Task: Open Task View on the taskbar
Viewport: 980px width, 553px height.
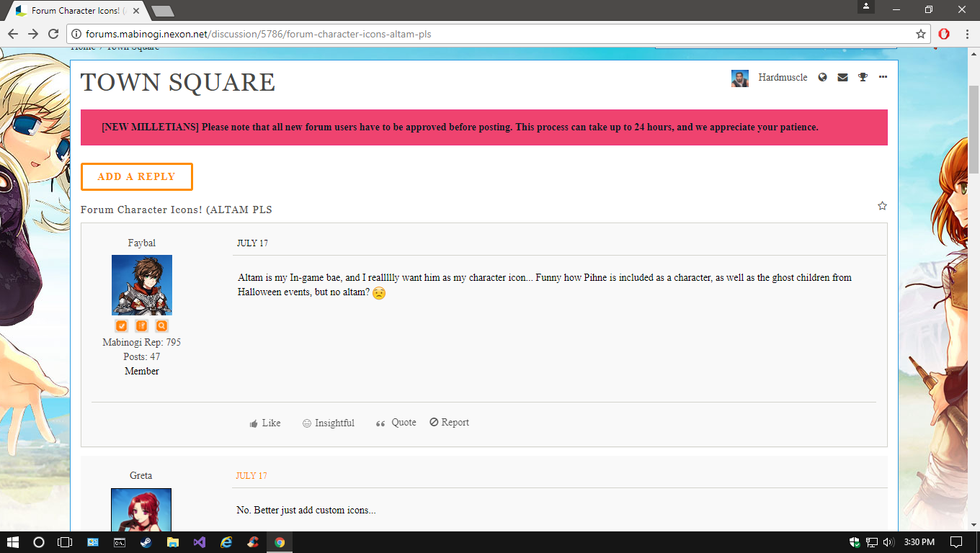Action: 65,542
